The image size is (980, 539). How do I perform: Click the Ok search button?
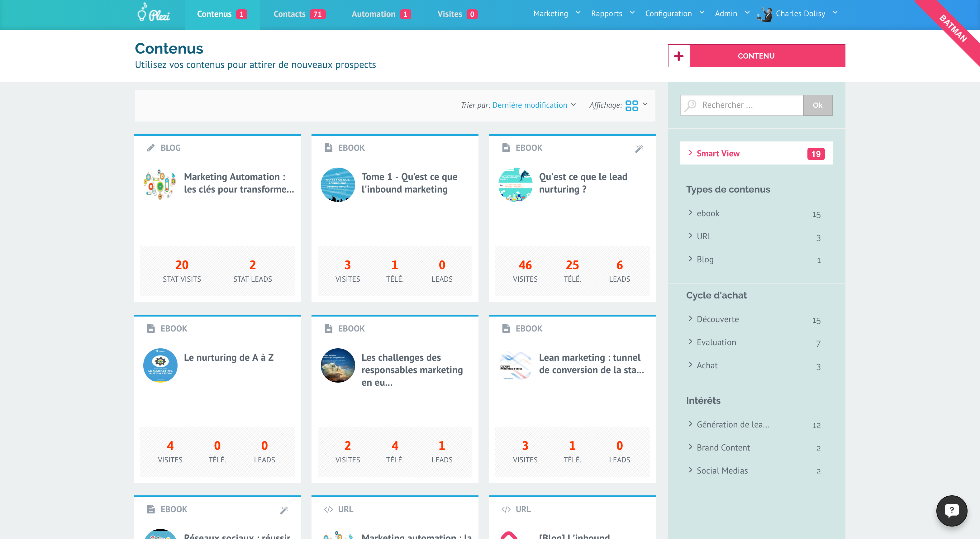click(818, 105)
